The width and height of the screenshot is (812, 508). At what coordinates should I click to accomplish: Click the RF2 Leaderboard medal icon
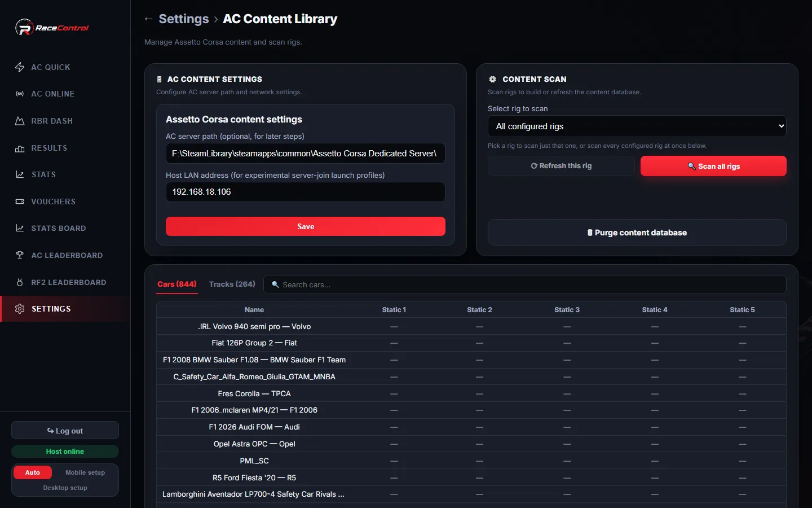20,282
